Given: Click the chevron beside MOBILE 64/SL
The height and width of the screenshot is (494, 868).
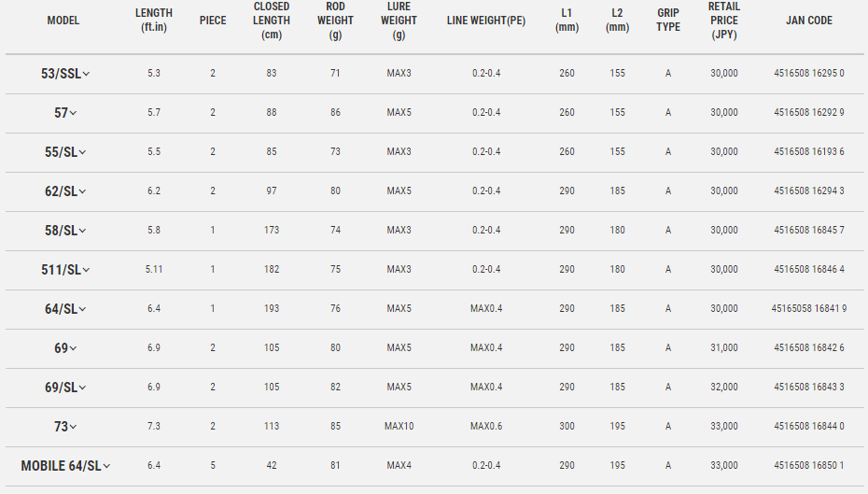Looking at the screenshot, I should tap(106, 466).
